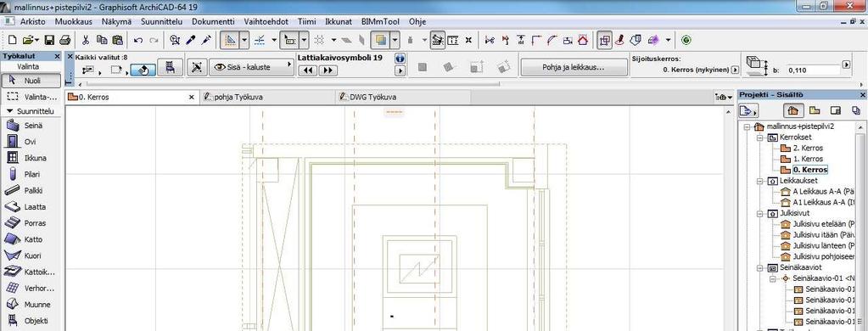Click the green circular G icon
The width and height of the screenshot is (868, 331).
pos(686,40)
